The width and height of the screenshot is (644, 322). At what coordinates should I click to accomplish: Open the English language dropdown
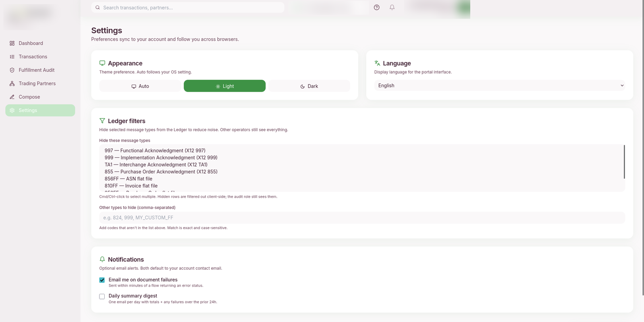(x=500, y=85)
